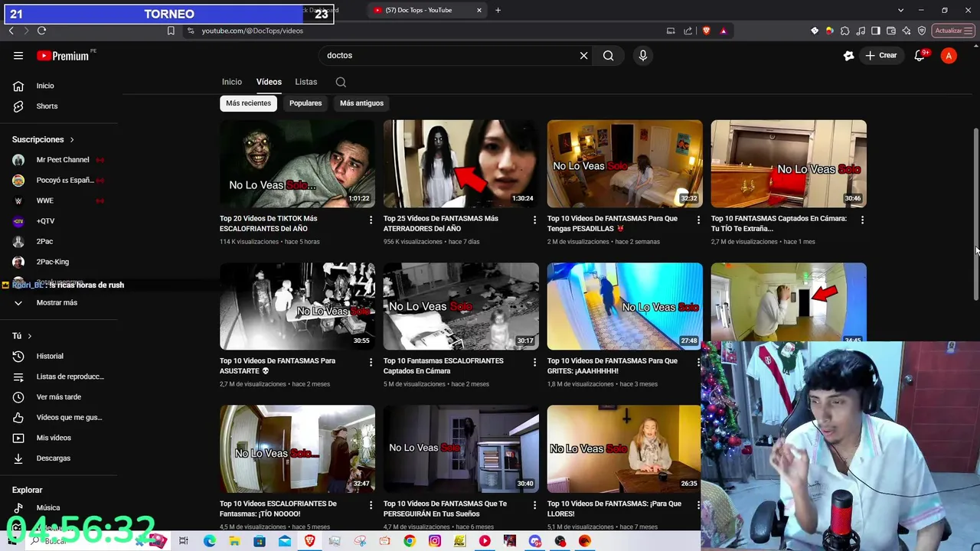Switch to the Listas channel tab

305,82
